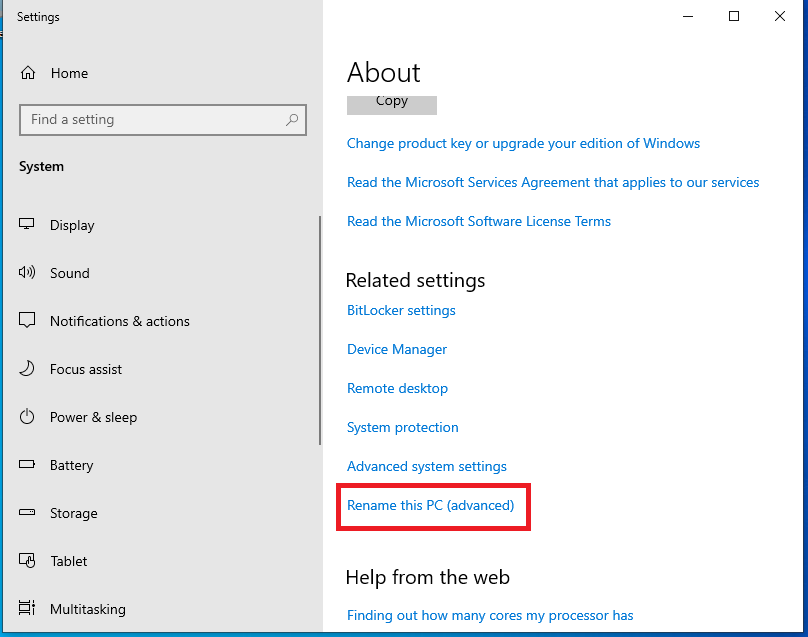
Task: Open the Tablet settings page
Action: click(x=68, y=561)
